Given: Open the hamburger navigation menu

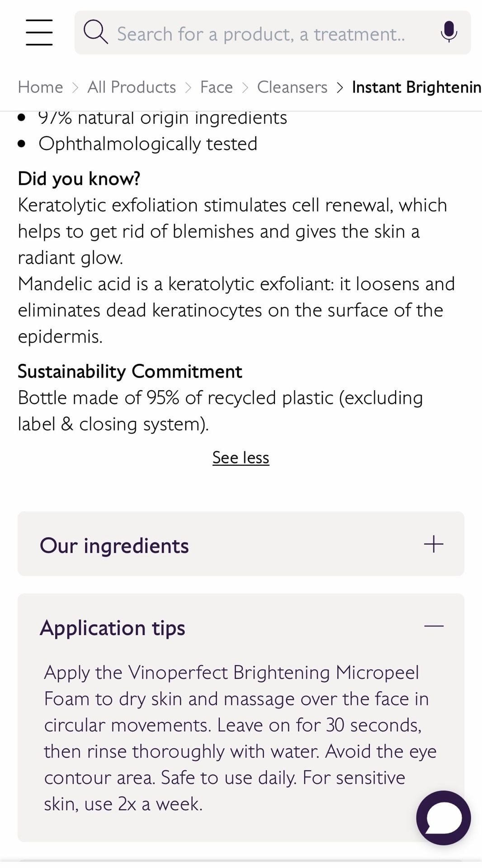Looking at the screenshot, I should tap(39, 33).
